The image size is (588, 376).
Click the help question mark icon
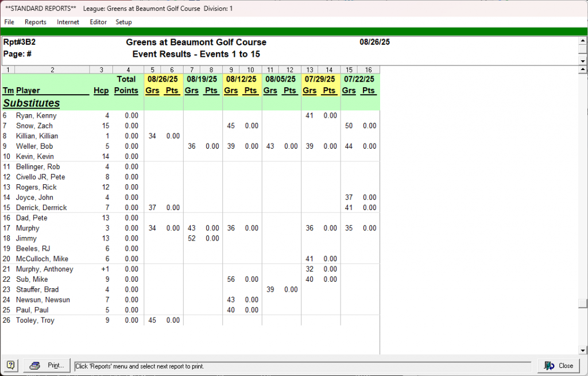(x=11, y=366)
